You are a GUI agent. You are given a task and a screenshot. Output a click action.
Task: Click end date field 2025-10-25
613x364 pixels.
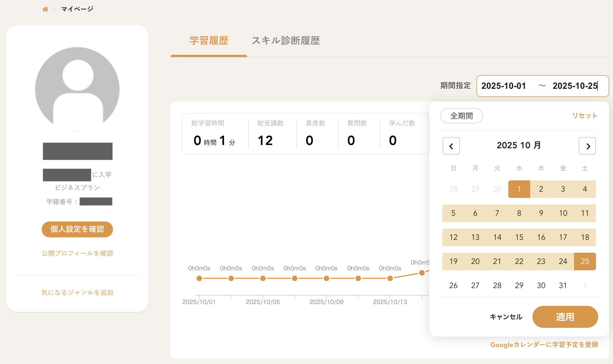(x=575, y=86)
